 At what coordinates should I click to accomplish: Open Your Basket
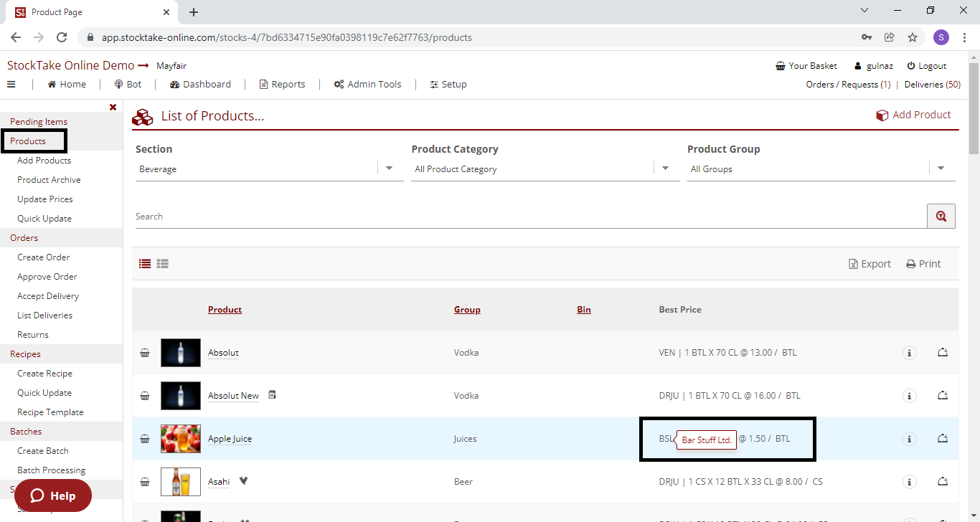coord(806,66)
